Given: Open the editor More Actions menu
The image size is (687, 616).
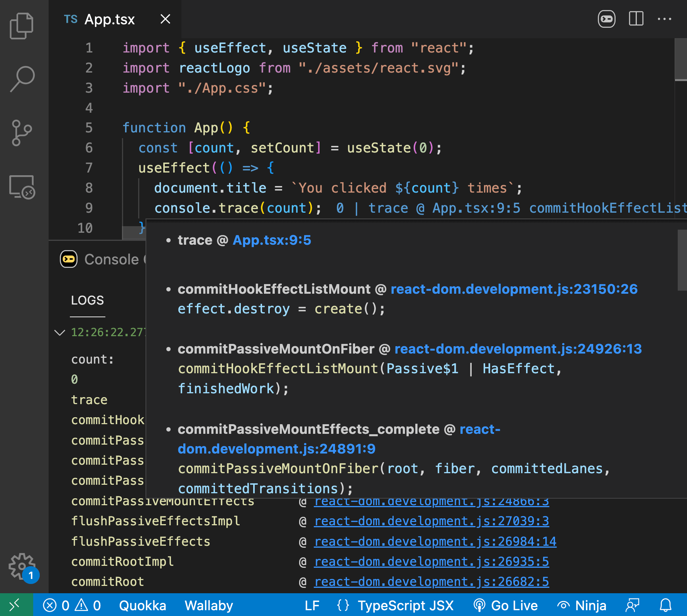Looking at the screenshot, I should click(665, 19).
